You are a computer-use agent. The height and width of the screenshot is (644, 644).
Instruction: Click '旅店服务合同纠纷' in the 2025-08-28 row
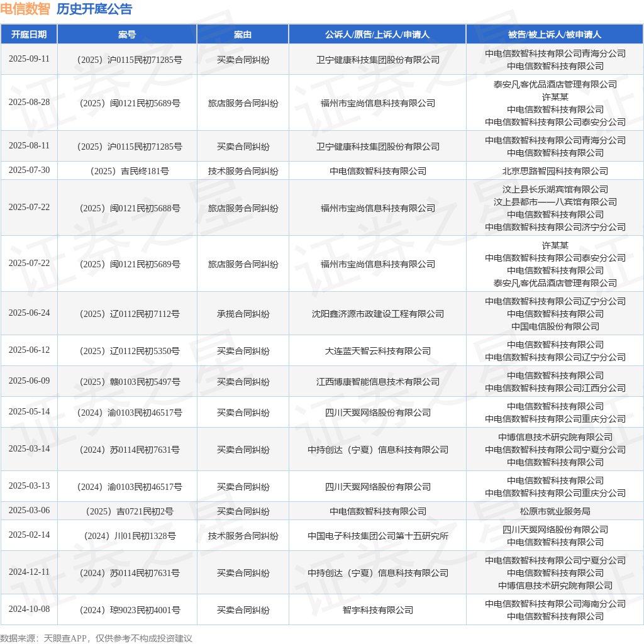[243, 103]
